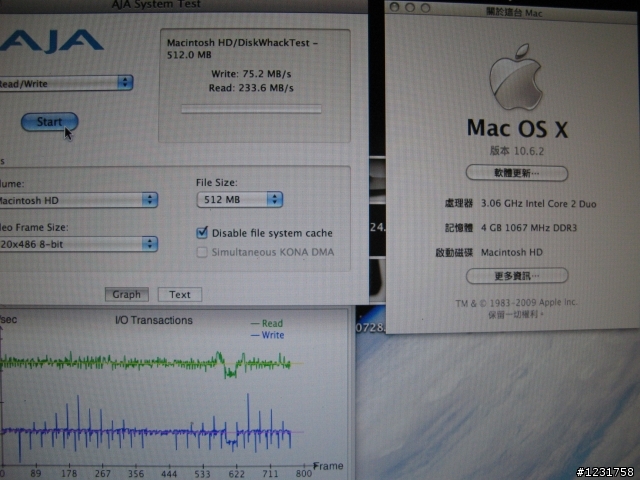Toggle Disable file system cache checkbox
Image resolution: width=640 pixels, height=480 pixels.
202,233
